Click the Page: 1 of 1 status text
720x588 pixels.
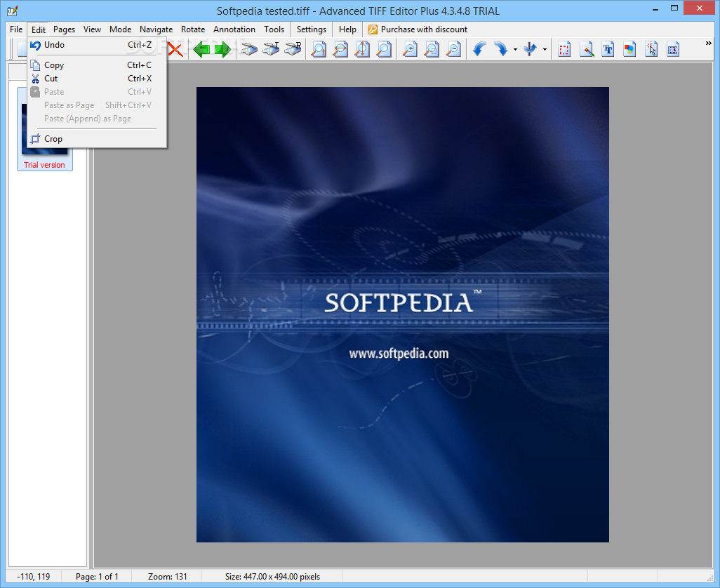point(97,577)
